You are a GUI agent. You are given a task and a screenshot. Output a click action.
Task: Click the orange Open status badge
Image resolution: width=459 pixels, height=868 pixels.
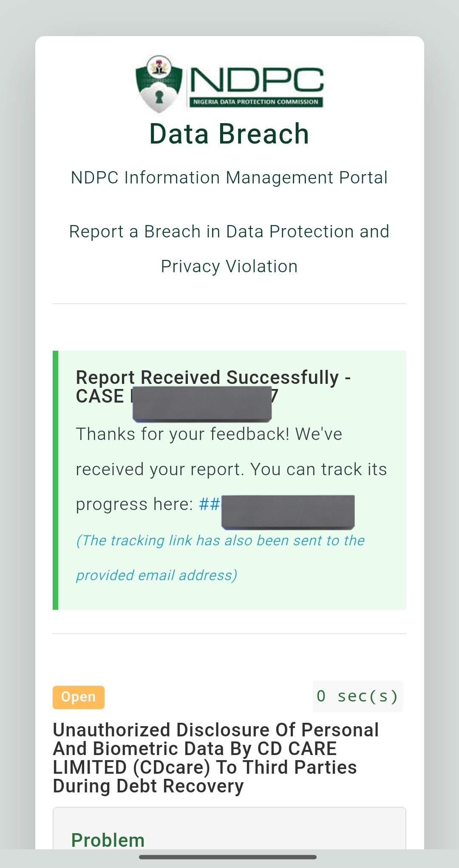[x=78, y=697]
